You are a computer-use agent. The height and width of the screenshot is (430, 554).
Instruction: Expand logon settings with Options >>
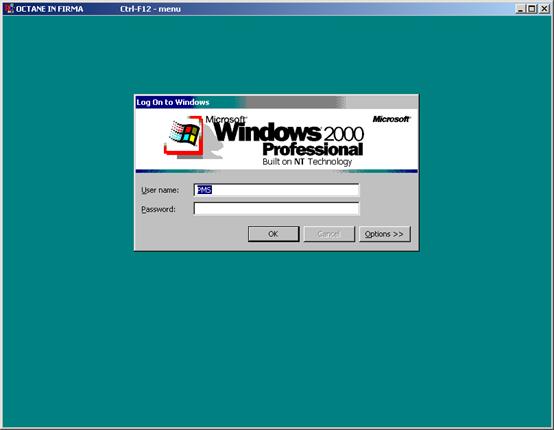(x=385, y=234)
